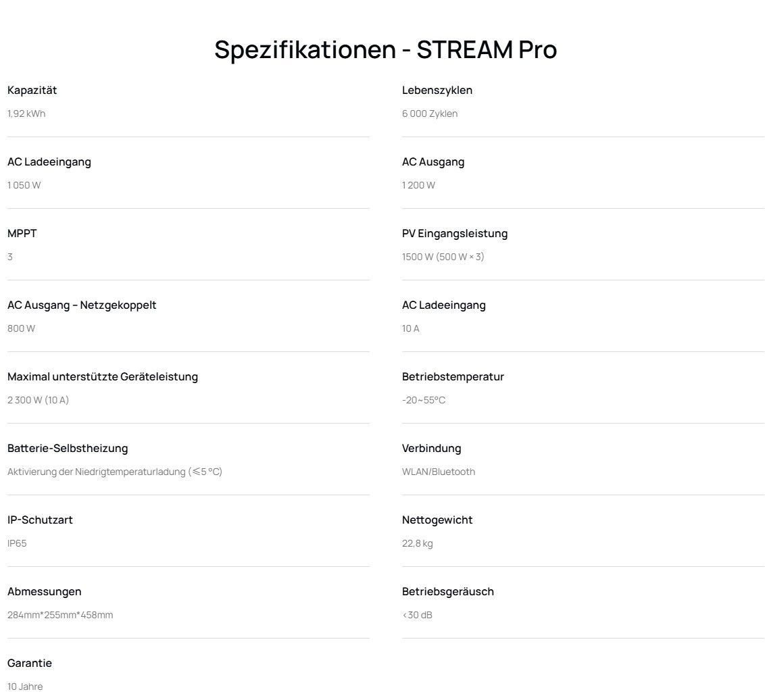Select the Kapazität label
The height and width of the screenshot is (700, 765).
click(32, 90)
